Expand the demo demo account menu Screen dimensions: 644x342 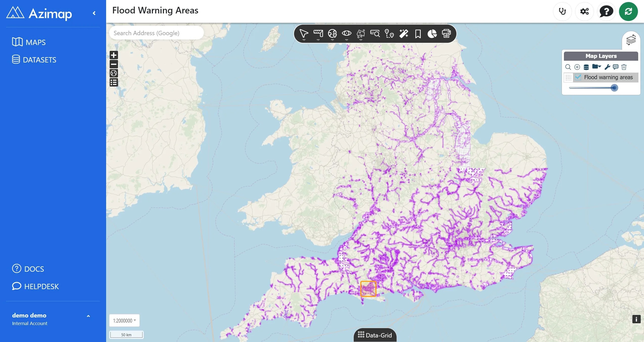pyautogui.click(x=88, y=316)
